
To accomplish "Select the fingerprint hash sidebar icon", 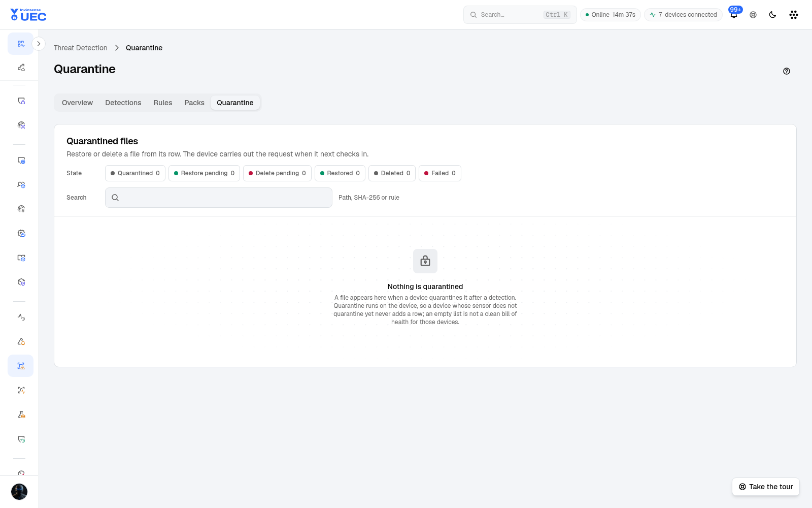I will (21, 209).
